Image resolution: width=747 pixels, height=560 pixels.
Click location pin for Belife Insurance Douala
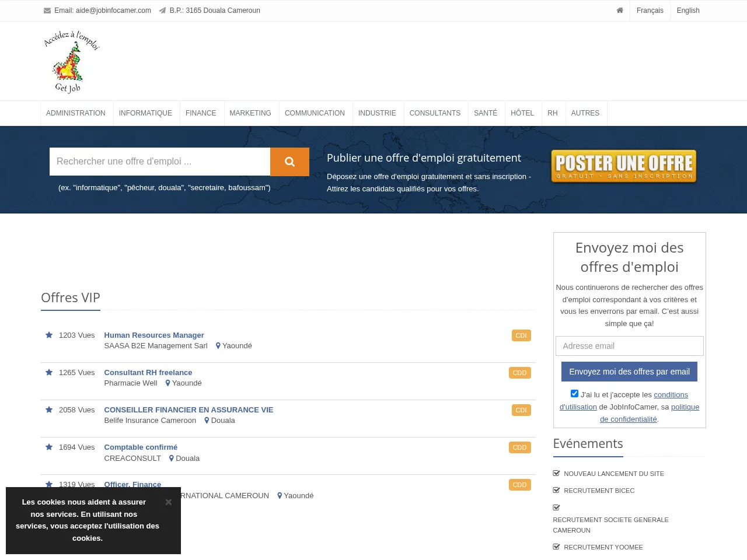[207, 421]
